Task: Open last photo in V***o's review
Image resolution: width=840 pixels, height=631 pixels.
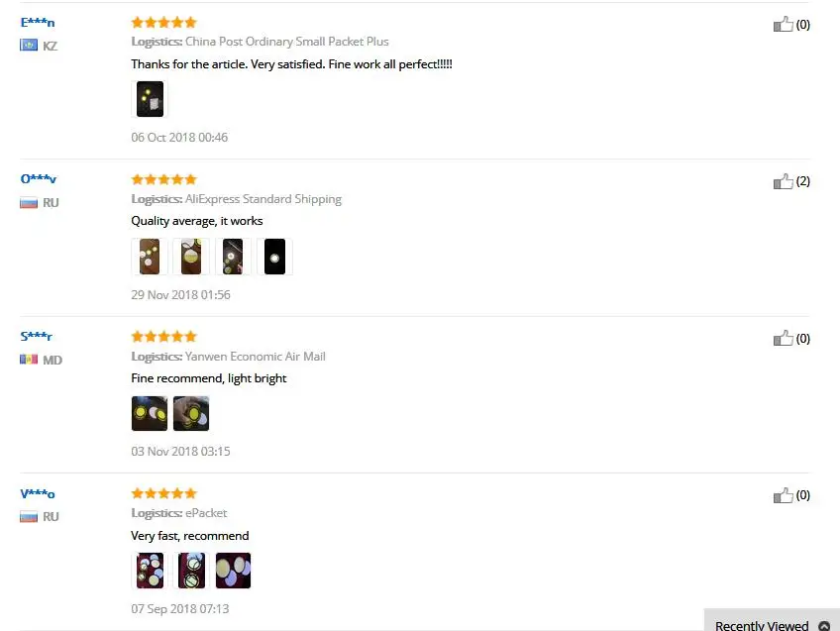Action: (x=233, y=571)
